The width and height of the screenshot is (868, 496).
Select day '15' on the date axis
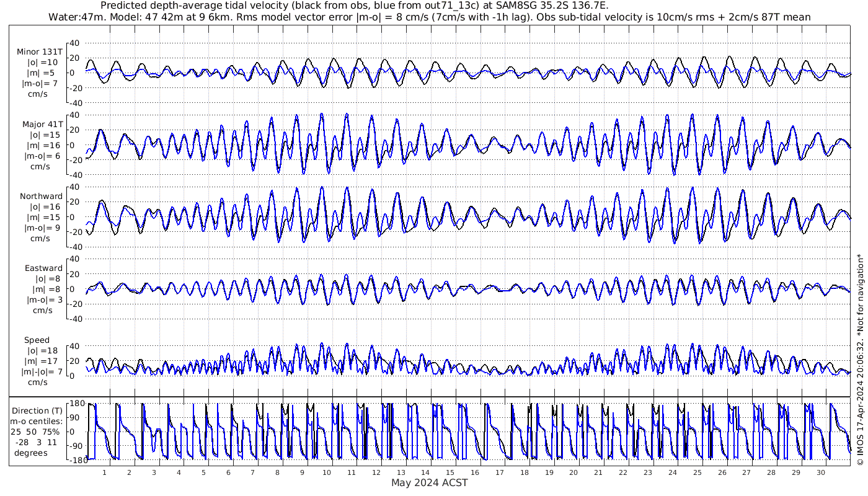click(x=450, y=472)
